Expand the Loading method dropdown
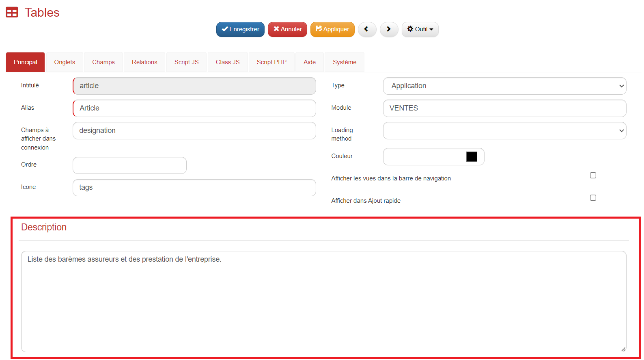644x360 pixels. click(x=504, y=130)
